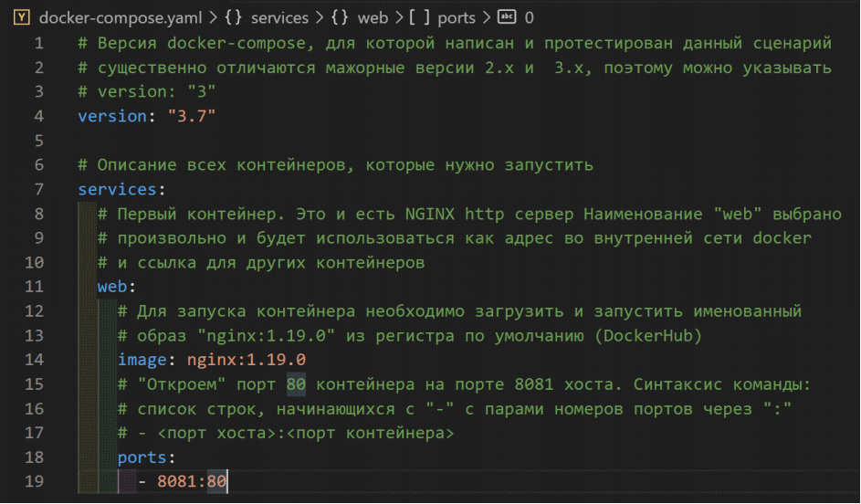Click the curly braces icon before services
Image resolution: width=861 pixels, height=504 pixels.
pos(233,17)
